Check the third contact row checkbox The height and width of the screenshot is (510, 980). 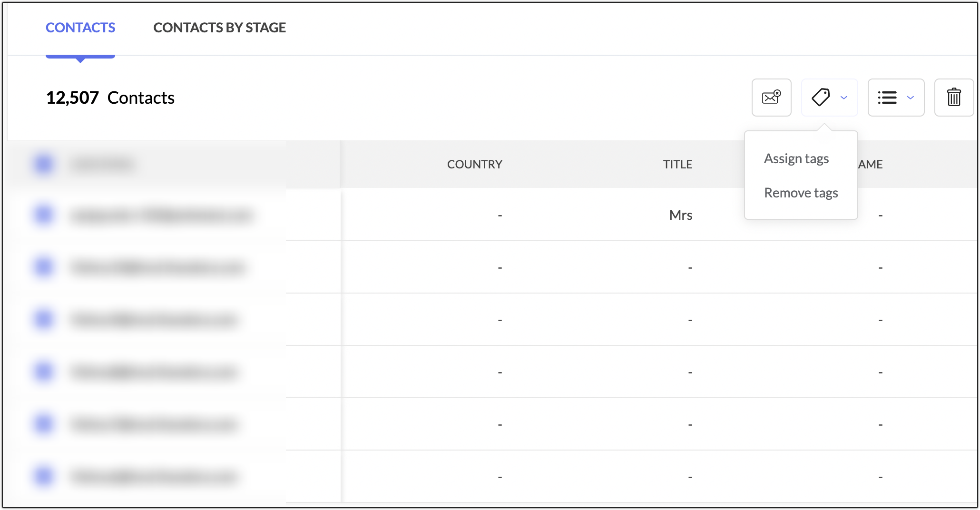(x=44, y=320)
